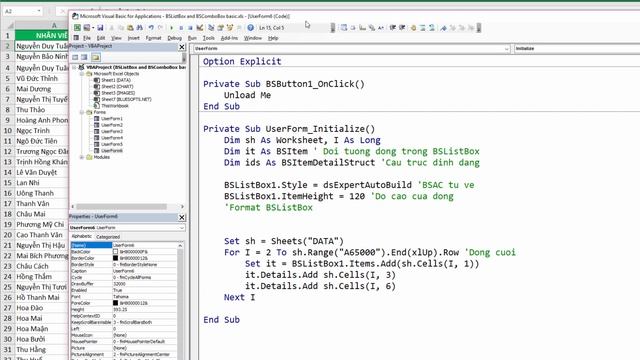Pause execution with the Break icon
Image resolution: width=640 pixels, height=360 pixels.
[181, 28]
